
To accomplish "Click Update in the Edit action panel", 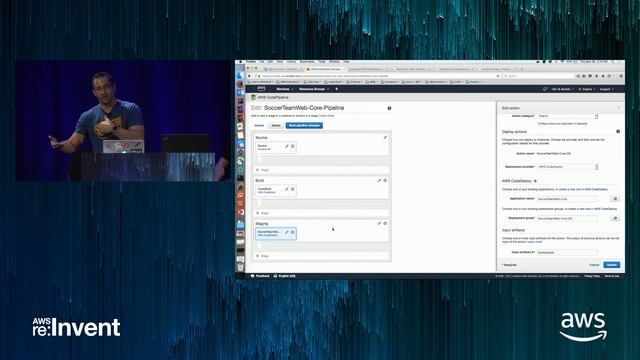I will (x=611, y=265).
